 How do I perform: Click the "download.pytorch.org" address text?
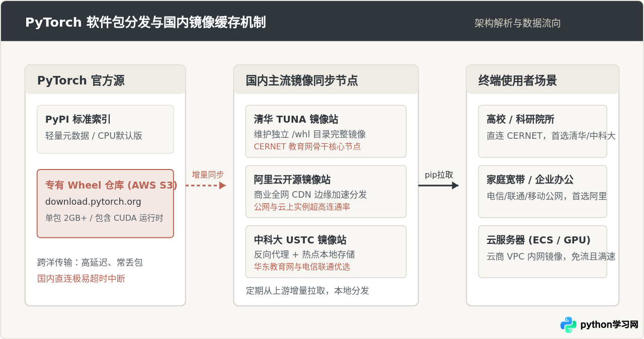pyautogui.click(x=93, y=202)
